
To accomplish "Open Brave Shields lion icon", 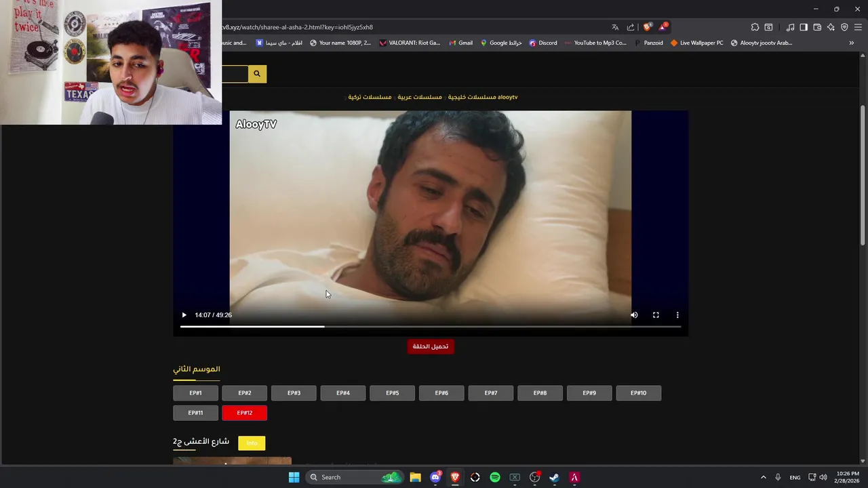I will [x=647, y=27].
